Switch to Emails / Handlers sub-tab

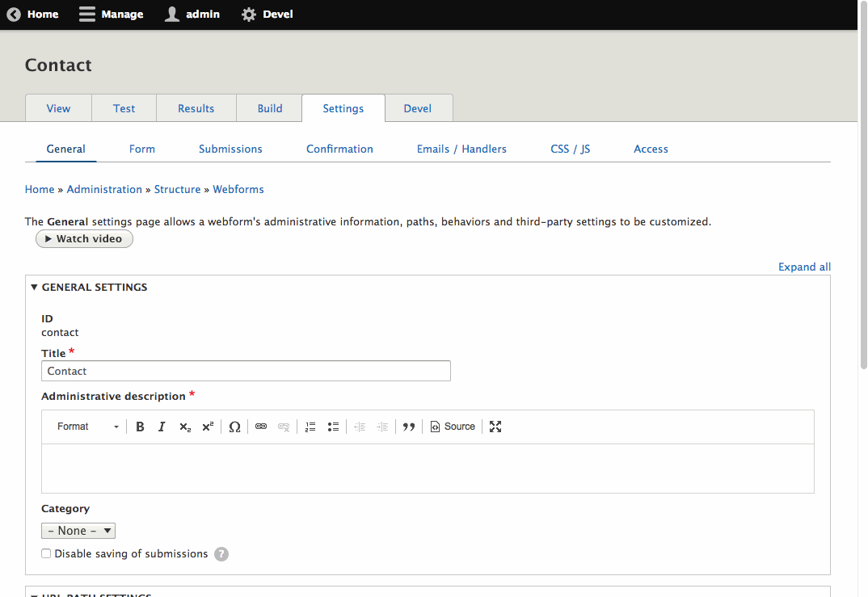click(x=461, y=149)
